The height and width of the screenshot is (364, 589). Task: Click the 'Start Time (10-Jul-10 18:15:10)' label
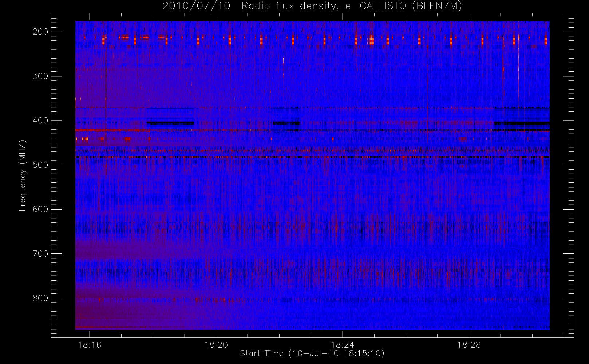click(312, 353)
